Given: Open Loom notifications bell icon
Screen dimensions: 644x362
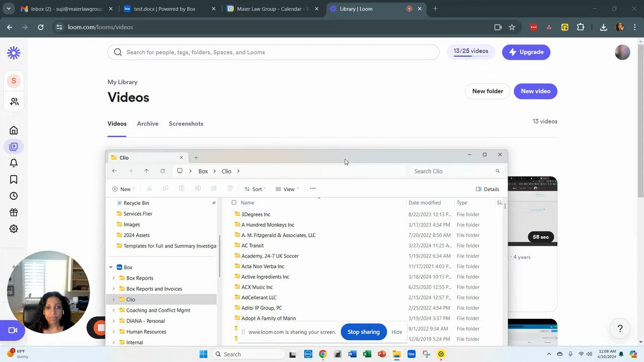Looking at the screenshot, I should pos(14,163).
